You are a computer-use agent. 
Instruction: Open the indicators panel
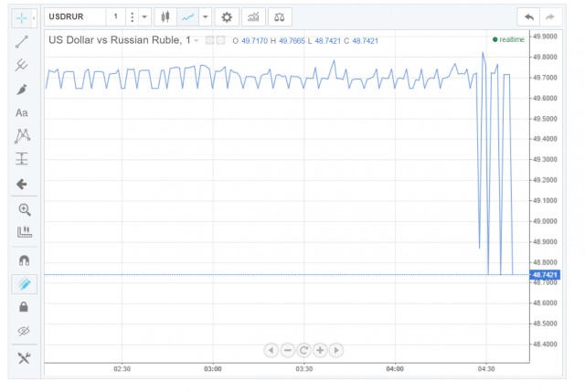pyautogui.click(x=253, y=16)
